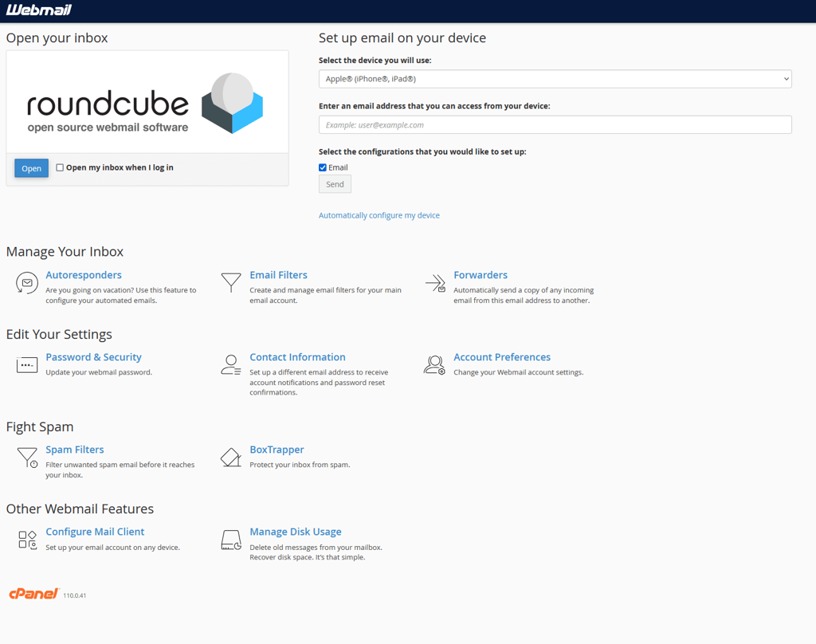Open the BoxTrapper link
This screenshot has height=644, width=816.
coord(277,450)
